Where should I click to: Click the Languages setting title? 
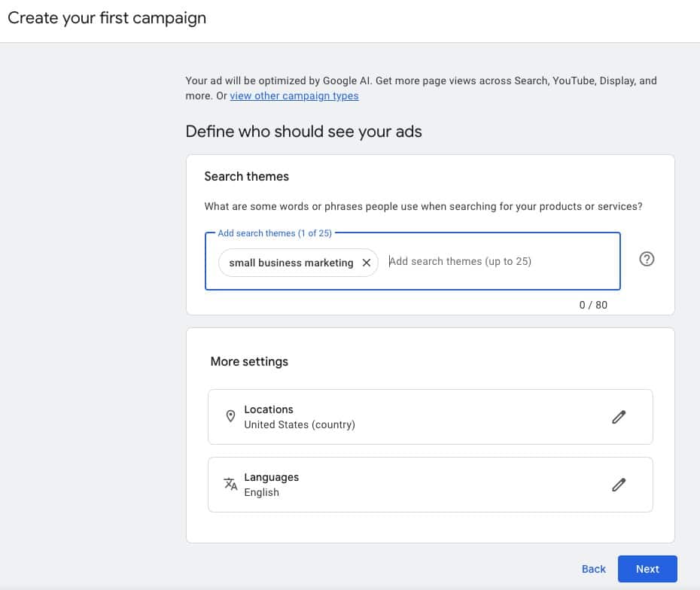pyautogui.click(x=271, y=477)
